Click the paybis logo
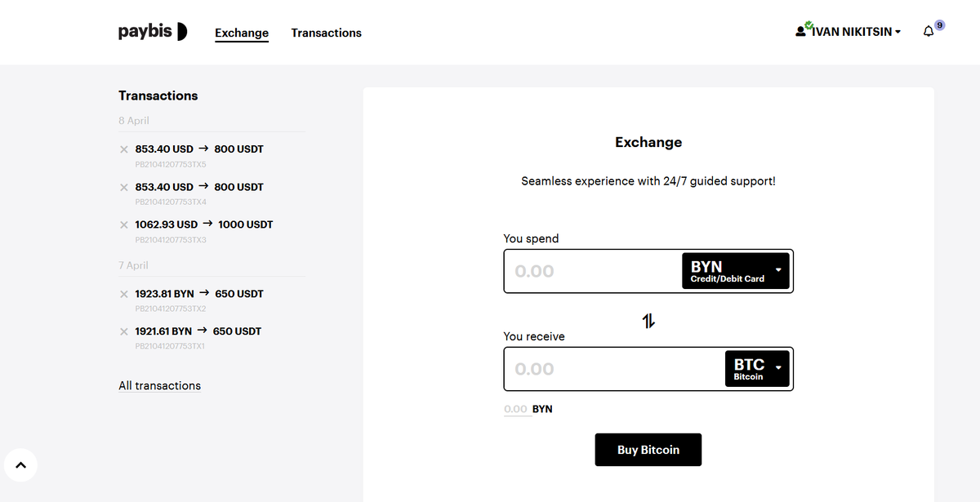 (153, 32)
